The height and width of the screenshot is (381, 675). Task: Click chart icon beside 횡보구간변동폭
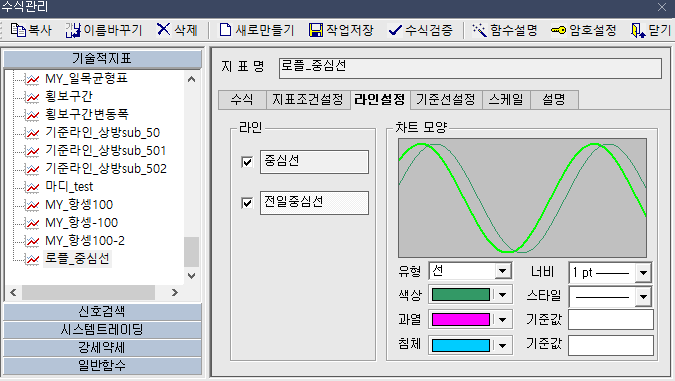point(32,115)
